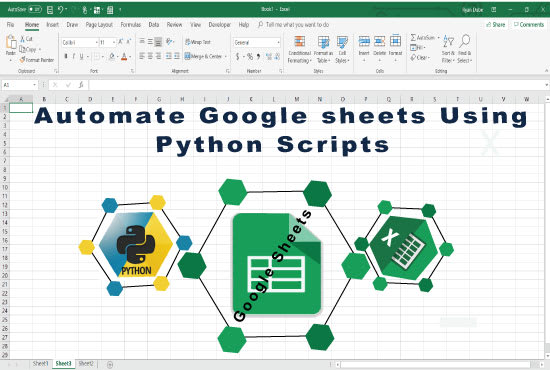Open the Clear eraser menu

(420, 58)
